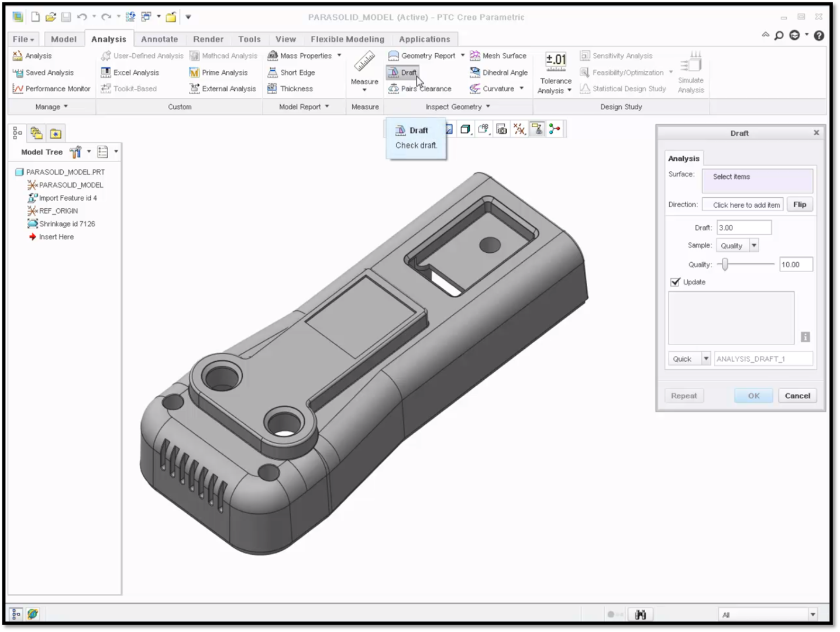Click the Tolerance Analysis ±.01 icon
The width and height of the screenshot is (840, 632).
point(556,61)
